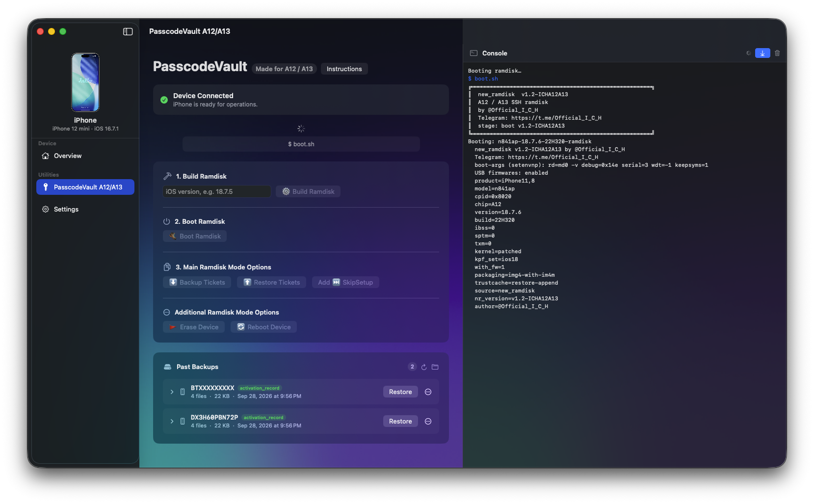This screenshot has height=504, width=814.
Task: Click the Build Ramdisk button
Action: point(308,191)
